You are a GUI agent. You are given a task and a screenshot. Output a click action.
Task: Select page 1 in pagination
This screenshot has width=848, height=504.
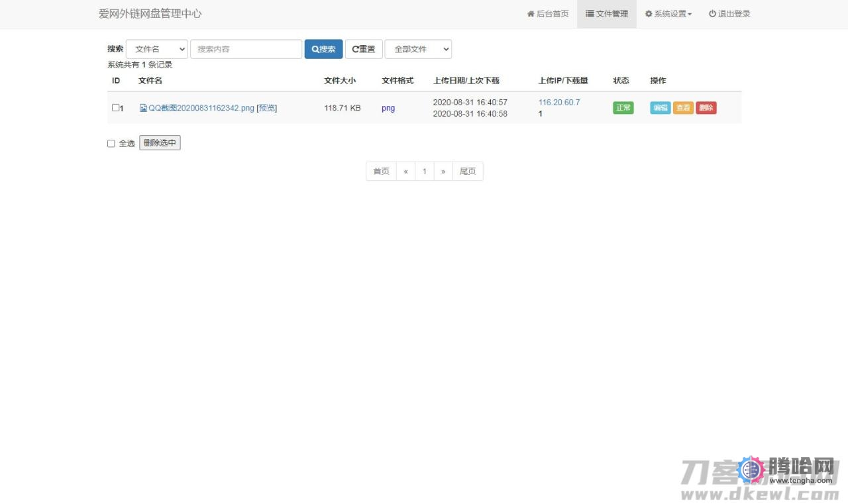pyautogui.click(x=425, y=172)
